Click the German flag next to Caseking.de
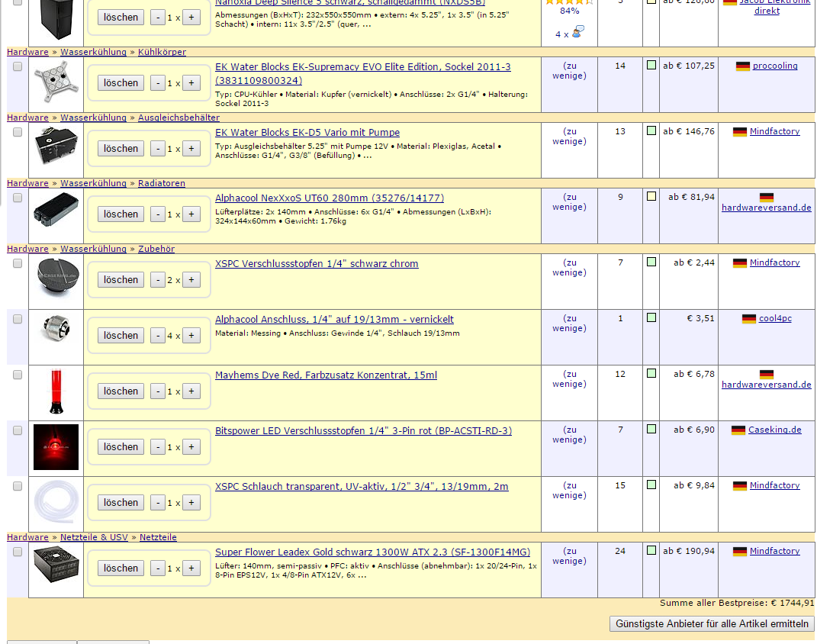Screen dimensions: 817x644 click(738, 430)
